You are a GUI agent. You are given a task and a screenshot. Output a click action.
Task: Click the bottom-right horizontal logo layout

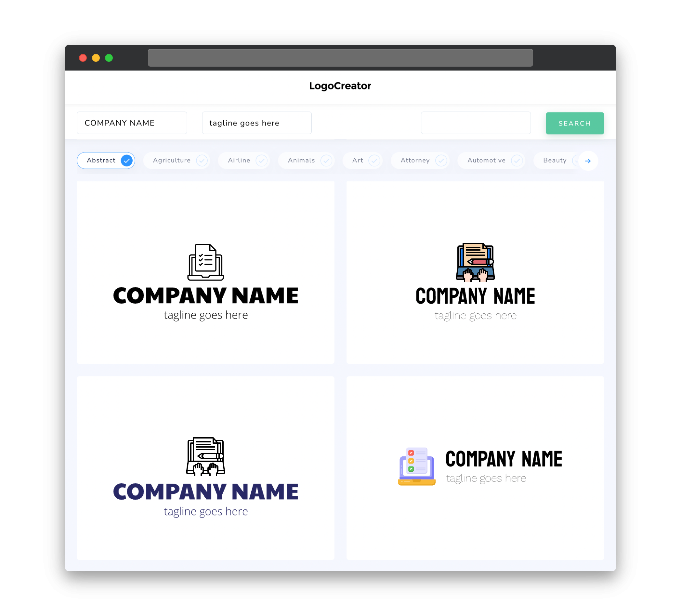(x=475, y=465)
